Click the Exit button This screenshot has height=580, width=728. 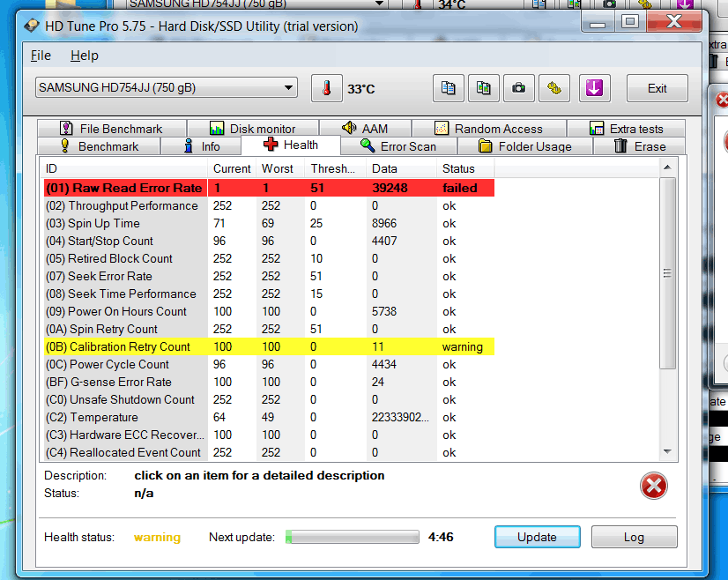coord(657,88)
